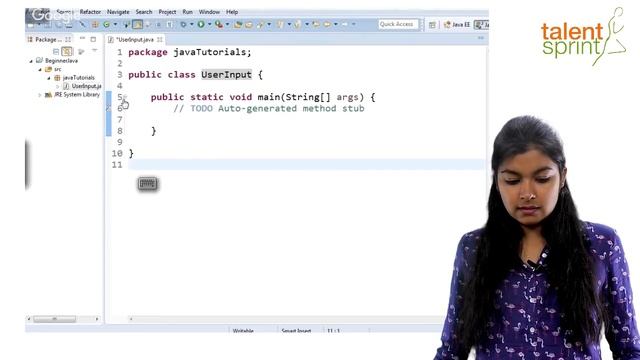
Task: Click the Package Explorer horizontal scrollbar
Action: click(x=54, y=319)
